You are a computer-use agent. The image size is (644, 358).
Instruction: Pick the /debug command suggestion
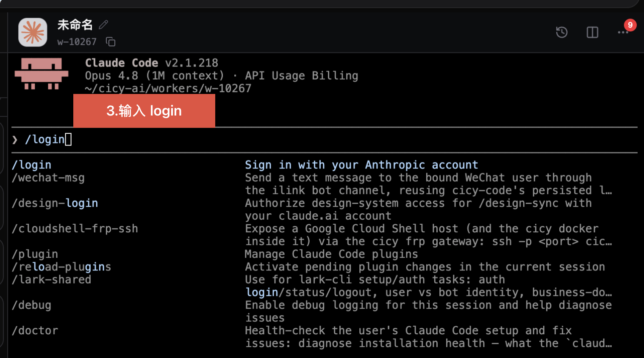tap(31, 305)
